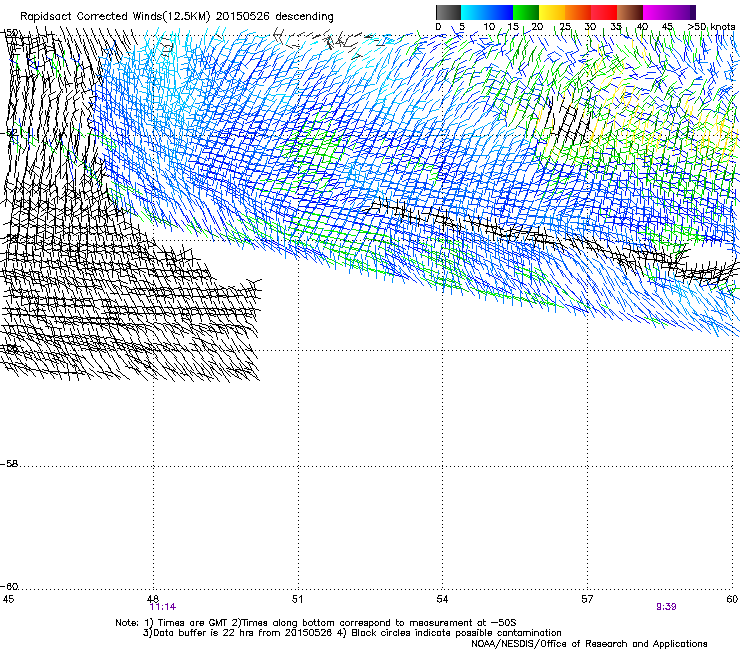The width and height of the screenshot is (740, 650).
Task: Click 'NOAA/NESDIS/Office of Research and Applications' credit
Action: [x=589, y=644]
